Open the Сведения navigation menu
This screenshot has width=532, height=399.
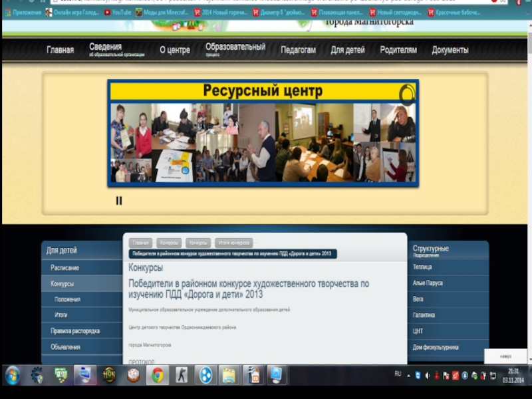pos(106,49)
